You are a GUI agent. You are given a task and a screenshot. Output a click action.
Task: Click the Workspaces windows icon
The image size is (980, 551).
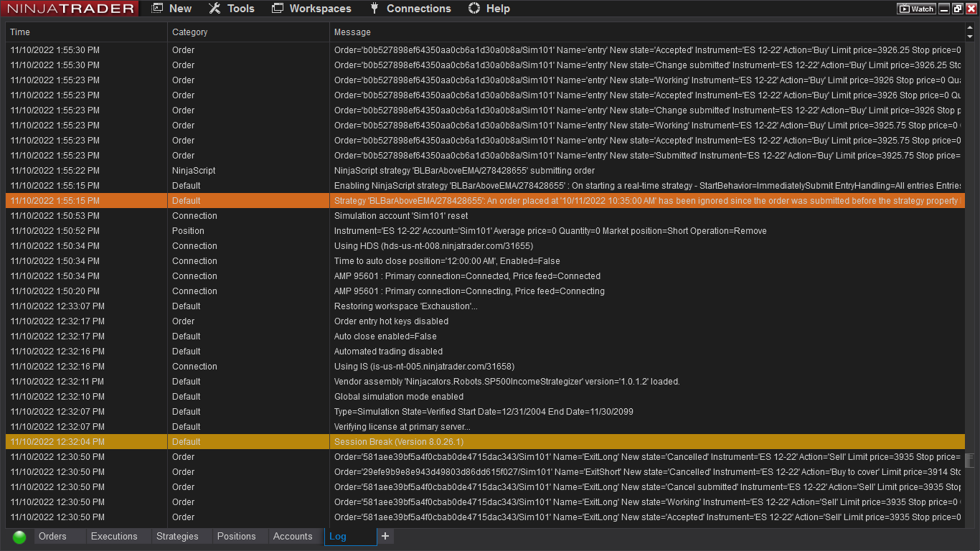[278, 9]
